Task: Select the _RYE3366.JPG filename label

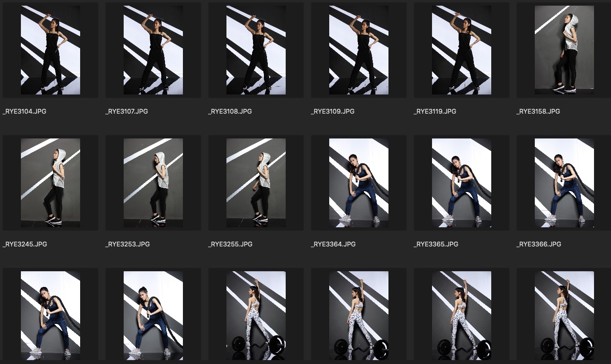Action: tap(539, 244)
